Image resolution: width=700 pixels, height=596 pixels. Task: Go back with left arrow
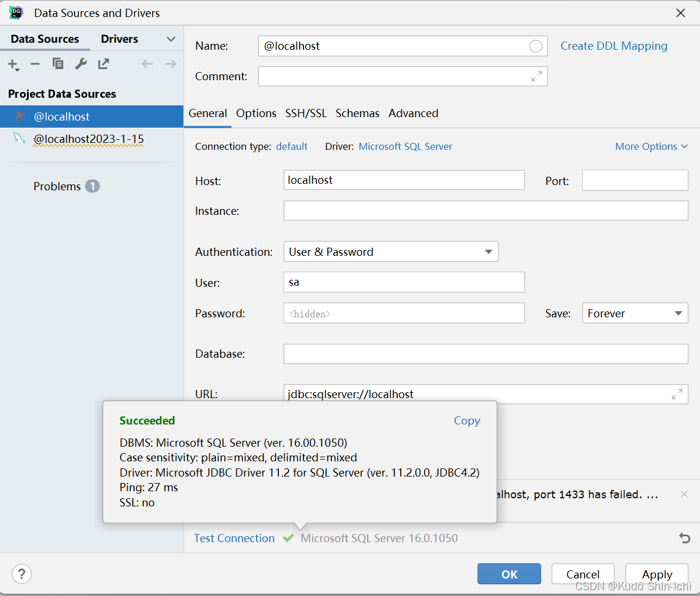[x=147, y=64]
